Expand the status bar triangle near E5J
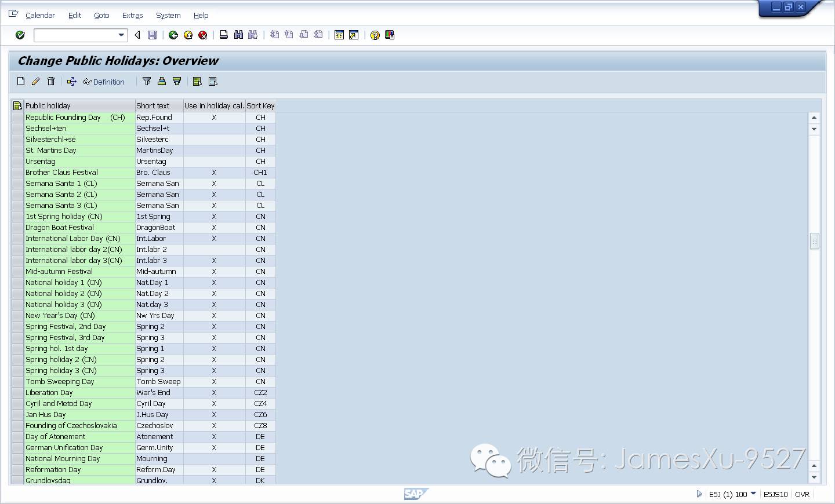Screen dimensions: 835x504 pyautogui.click(x=699, y=494)
